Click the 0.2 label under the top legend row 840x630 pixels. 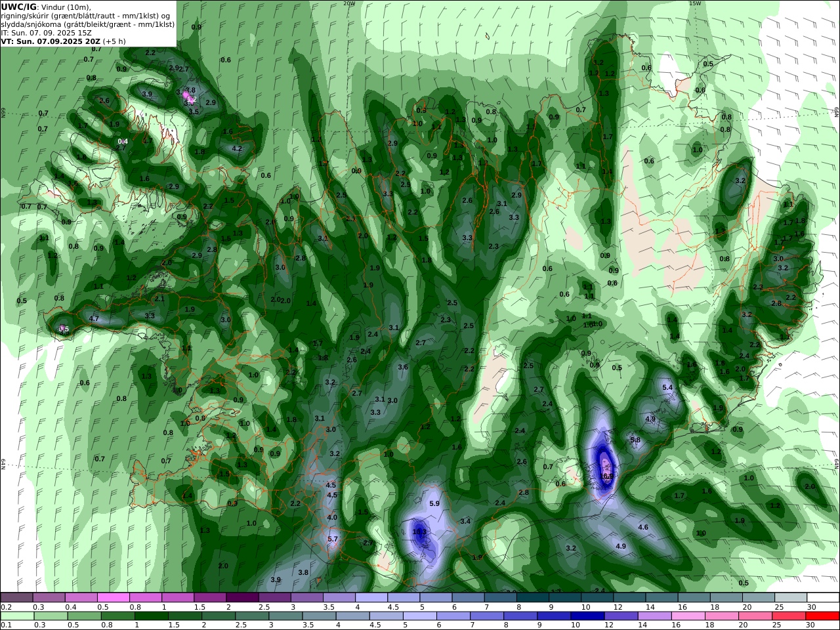[x=6, y=607]
